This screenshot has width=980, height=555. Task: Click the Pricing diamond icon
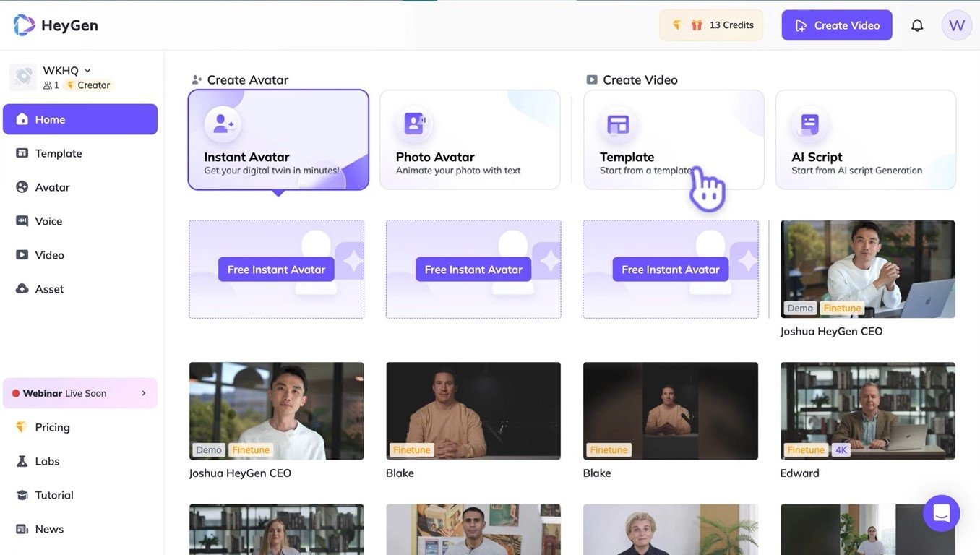22,427
